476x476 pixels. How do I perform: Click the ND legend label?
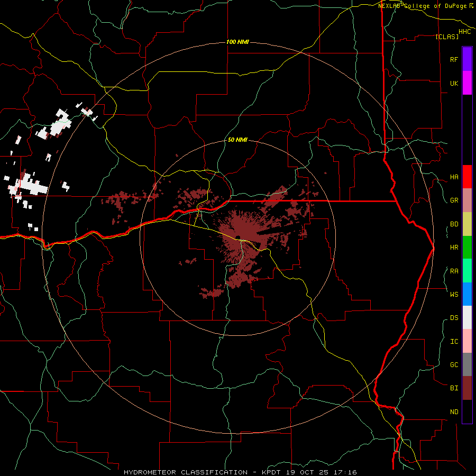[x=454, y=412]
